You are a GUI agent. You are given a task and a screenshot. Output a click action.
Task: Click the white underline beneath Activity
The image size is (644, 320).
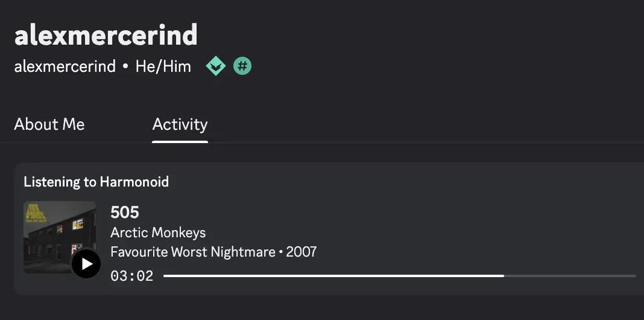pos(180,142)
